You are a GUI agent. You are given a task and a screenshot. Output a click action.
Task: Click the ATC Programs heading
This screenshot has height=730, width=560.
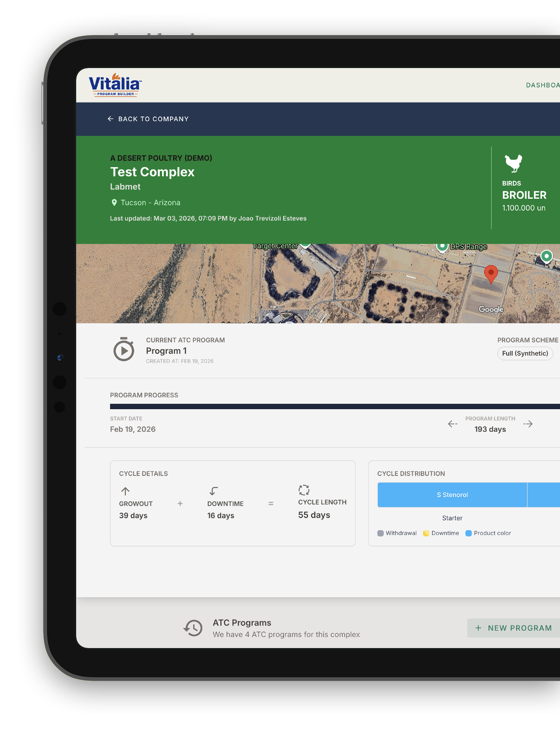242,623
